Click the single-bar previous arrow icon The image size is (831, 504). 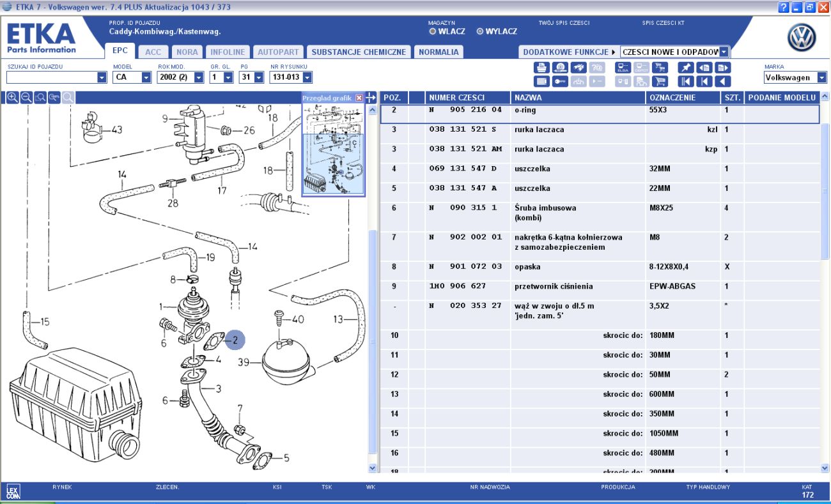tap(704, 81)
